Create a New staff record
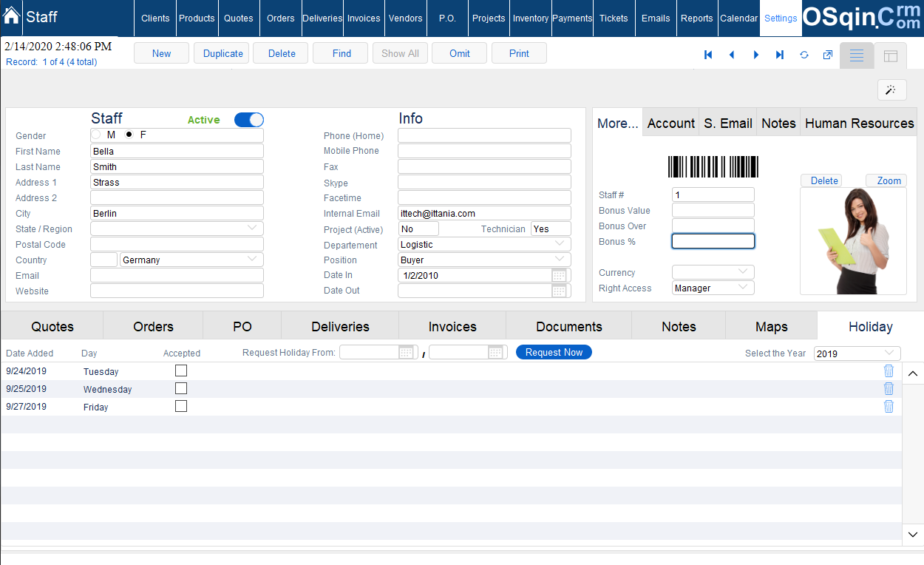 click(161, 53)
